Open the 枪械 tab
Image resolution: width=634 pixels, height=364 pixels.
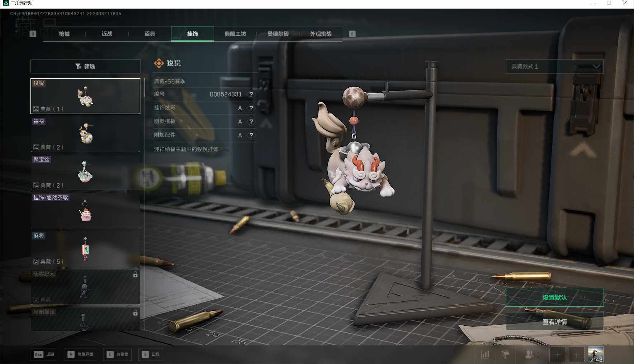tap(64, 34)
